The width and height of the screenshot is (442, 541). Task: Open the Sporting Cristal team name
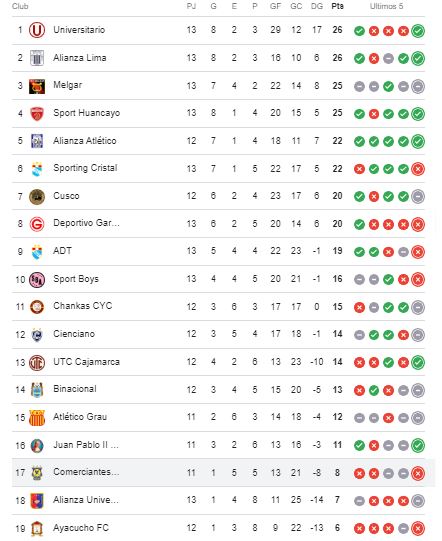[x=85, y=168]
